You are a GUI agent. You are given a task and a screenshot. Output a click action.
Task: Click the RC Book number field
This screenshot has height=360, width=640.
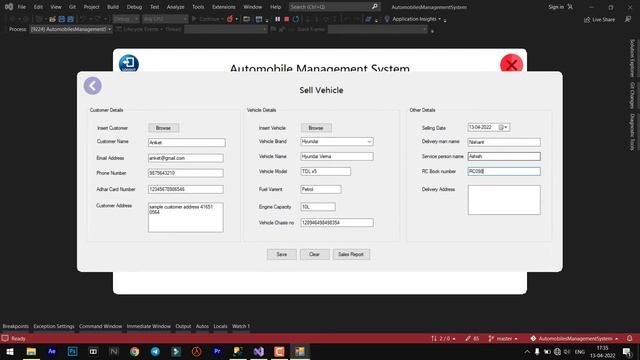click(x=504, y=171)
